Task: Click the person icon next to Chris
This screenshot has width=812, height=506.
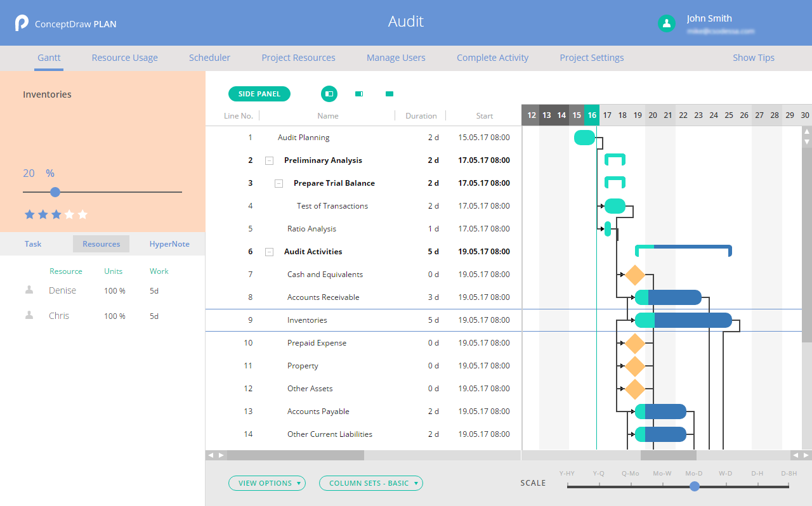Action: (x=29, y=315)
